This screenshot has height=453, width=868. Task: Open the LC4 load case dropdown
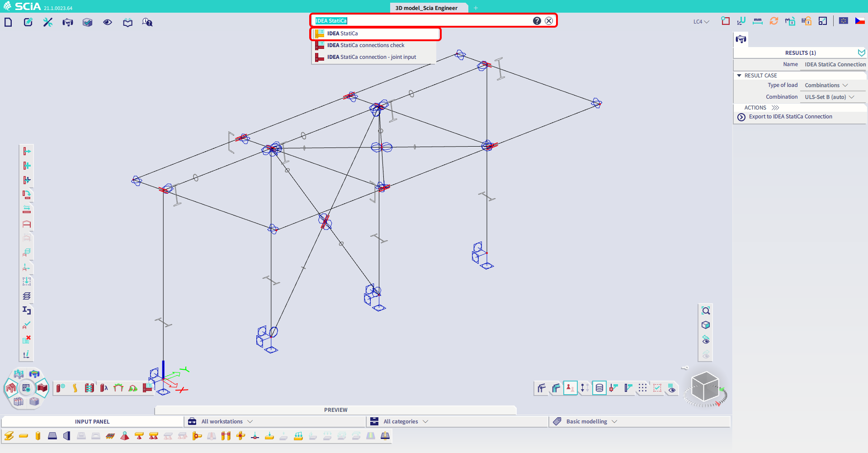[701, 21]
